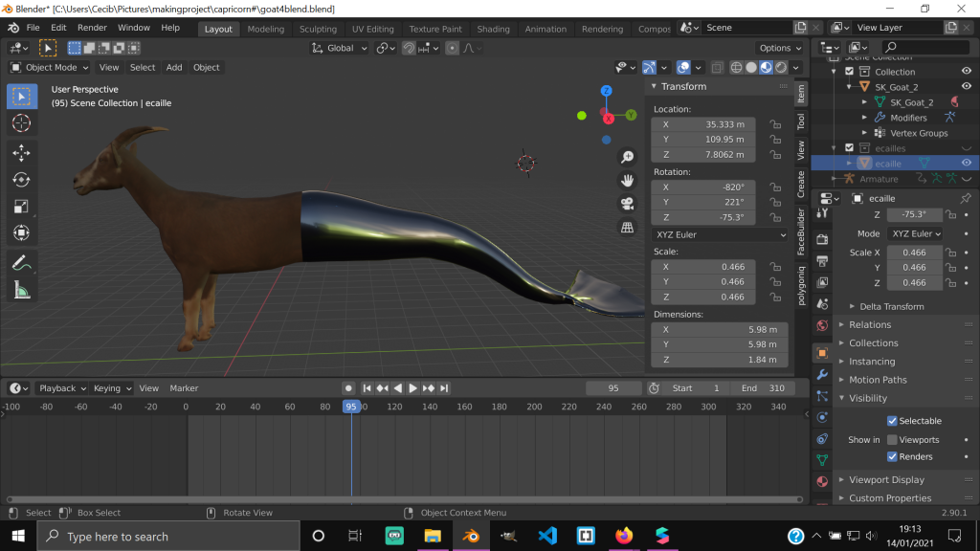
Task: Activate the Rotate tool
Action: 21,179
